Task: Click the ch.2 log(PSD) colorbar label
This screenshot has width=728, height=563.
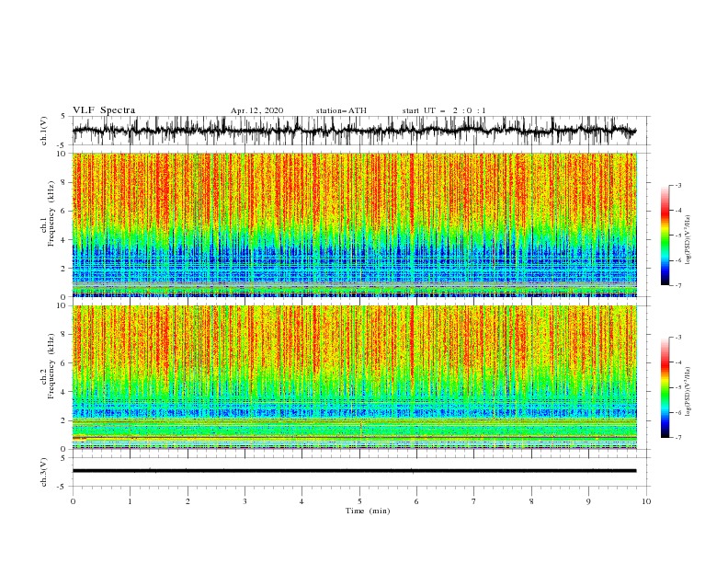Action: [688, 392]
